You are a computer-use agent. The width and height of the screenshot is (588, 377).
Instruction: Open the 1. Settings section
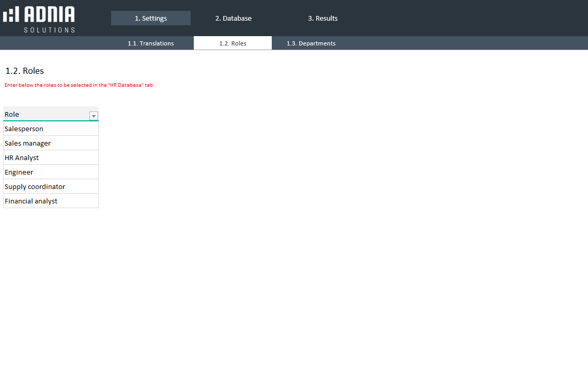[150, 18]
